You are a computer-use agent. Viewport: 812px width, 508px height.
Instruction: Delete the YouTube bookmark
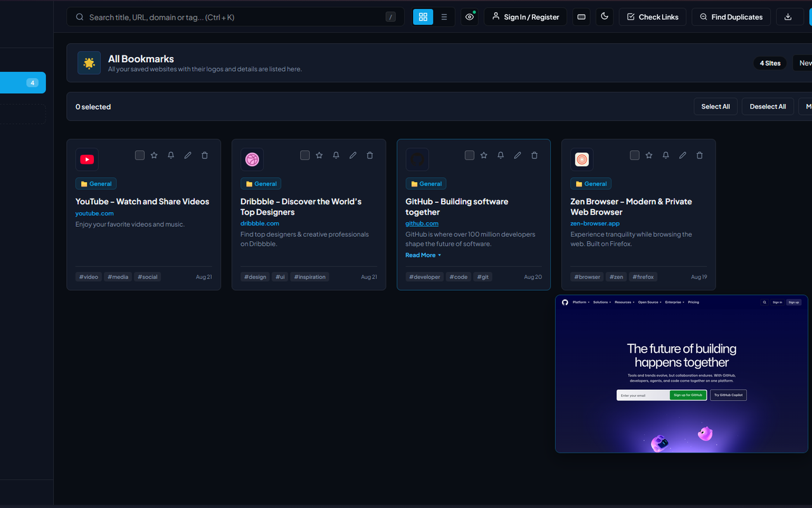tap(204, 155)
